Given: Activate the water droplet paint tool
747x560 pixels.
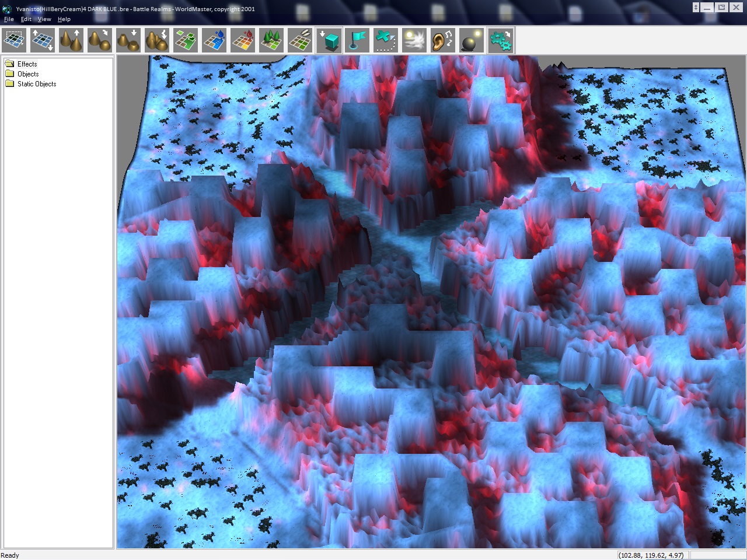Looking at the screenshot, I should pyautogui.click(x=214, y=41).
